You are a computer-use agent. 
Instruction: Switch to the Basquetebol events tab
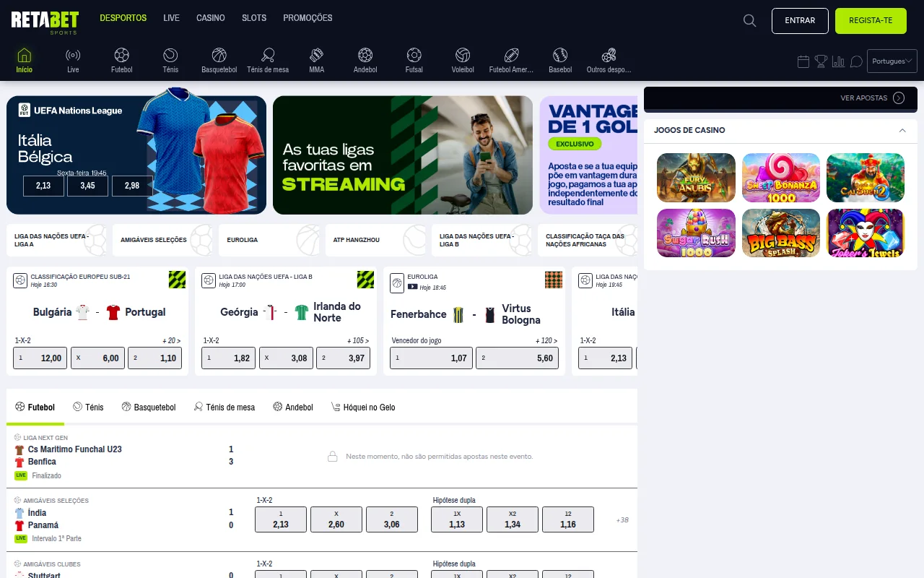(x=149, y=407)
